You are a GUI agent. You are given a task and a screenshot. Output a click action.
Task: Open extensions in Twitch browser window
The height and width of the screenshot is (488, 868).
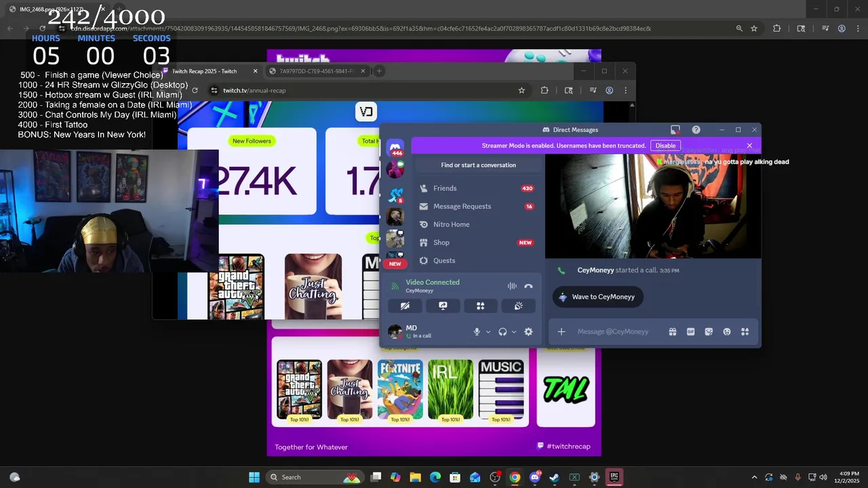click(545, 90)
